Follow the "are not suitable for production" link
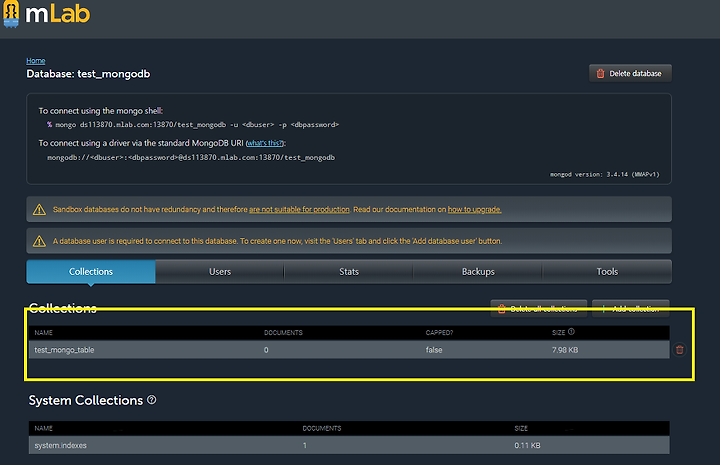Viewport: 720px width, 465px height. [x=299, y=209]
